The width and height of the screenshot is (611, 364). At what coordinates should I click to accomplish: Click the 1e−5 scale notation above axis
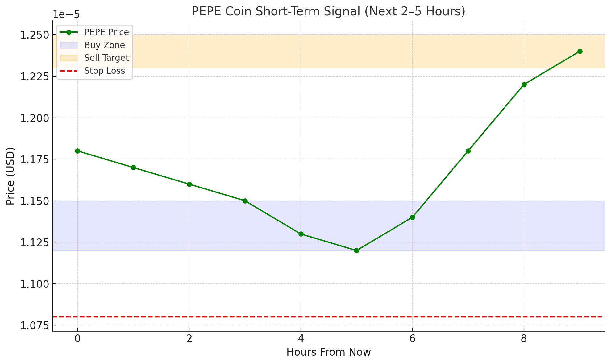(x=66, y=14)
